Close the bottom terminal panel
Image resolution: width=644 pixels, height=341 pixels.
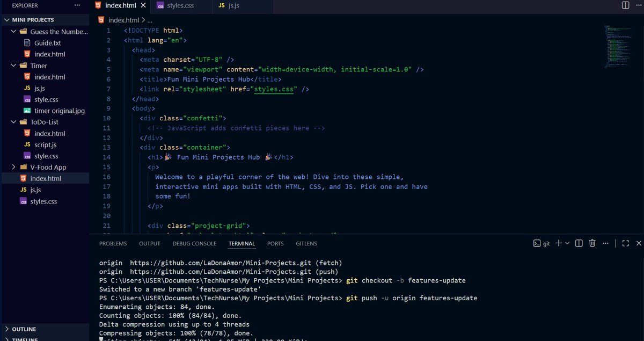pos(639,243)
